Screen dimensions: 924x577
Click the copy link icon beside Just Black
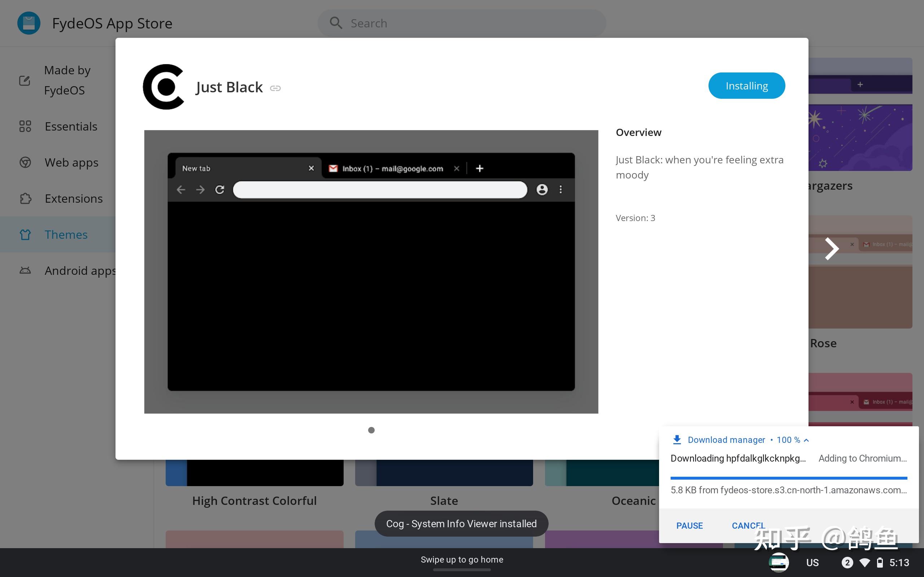275,89
